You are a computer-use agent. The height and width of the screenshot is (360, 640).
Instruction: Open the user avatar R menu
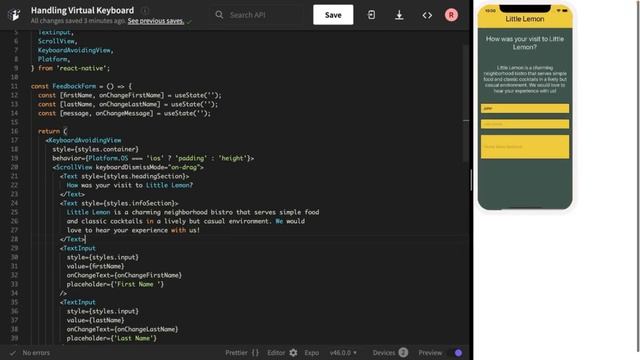tap(451, 15)
